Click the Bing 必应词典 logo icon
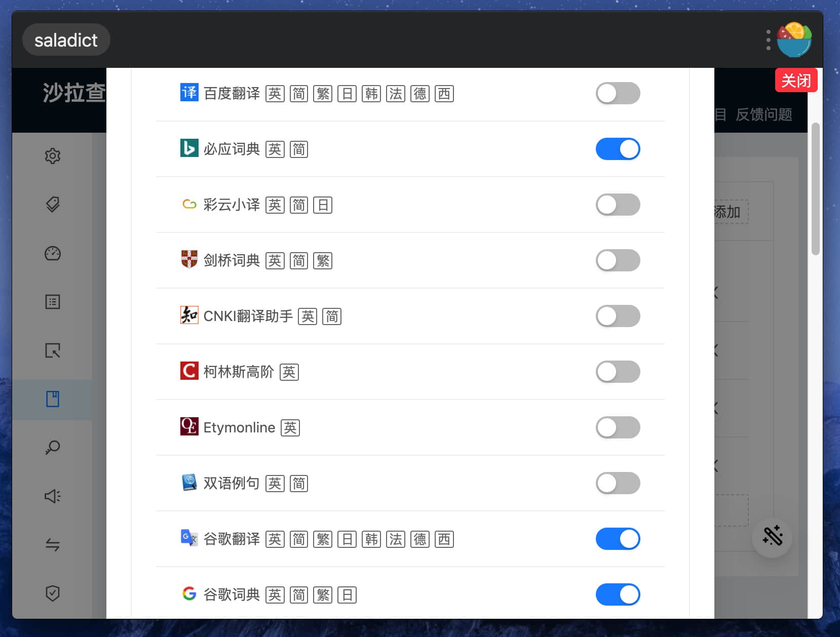 pyautogui.click(x=189, y=148)
